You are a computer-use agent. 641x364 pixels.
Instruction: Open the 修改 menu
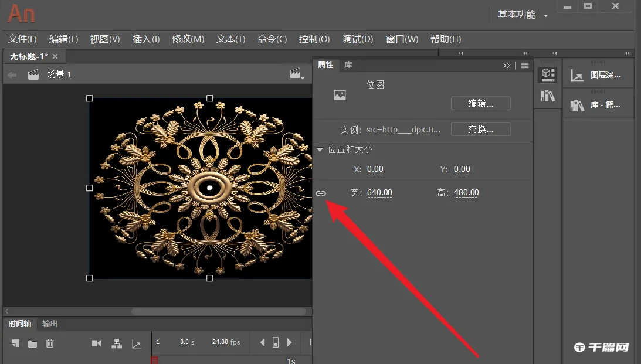click(187, 39)
